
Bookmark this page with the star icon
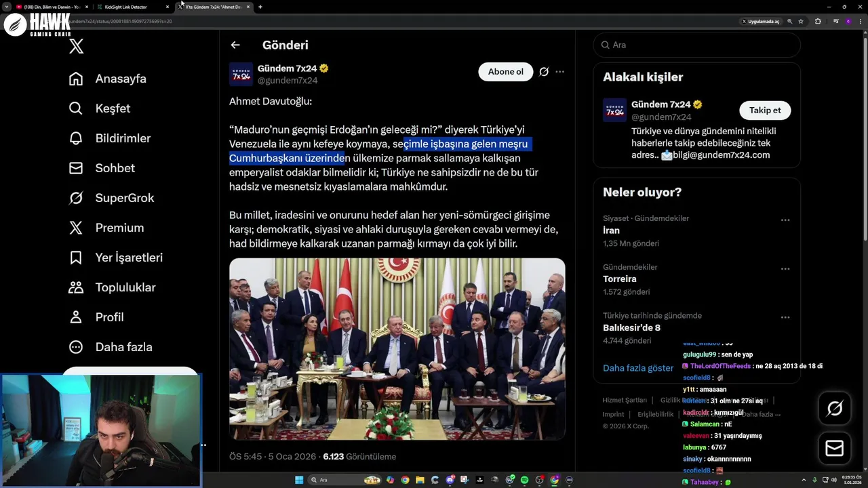click(x=801, y=22)
